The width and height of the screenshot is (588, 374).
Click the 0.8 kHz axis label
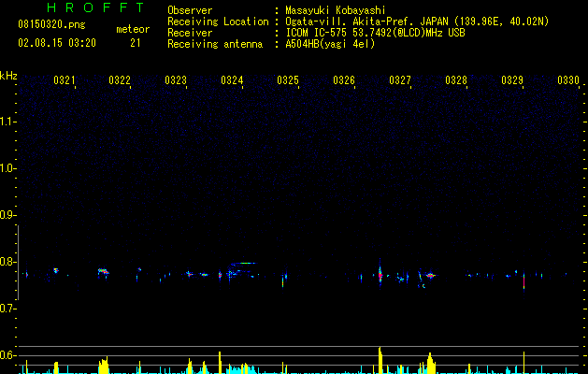pyautogui.click(x=7, y=262)
